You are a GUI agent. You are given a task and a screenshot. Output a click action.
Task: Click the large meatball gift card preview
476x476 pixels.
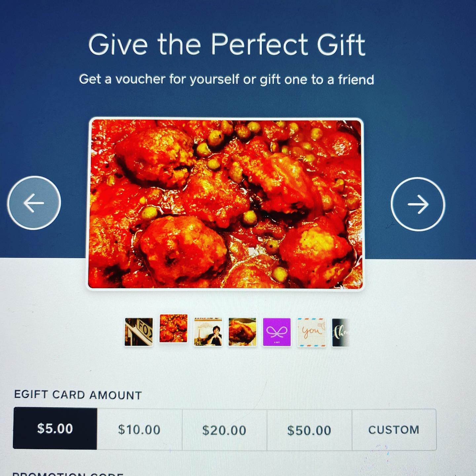[226, 204]
